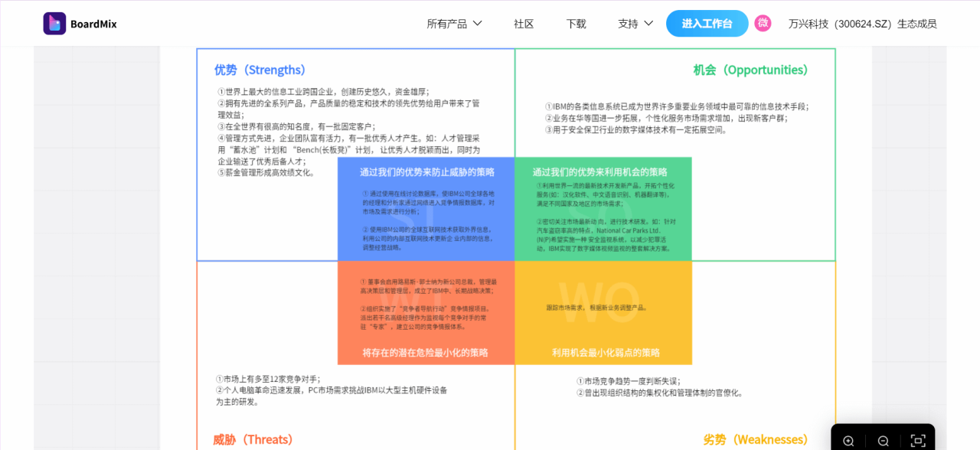Click the 跟踪市场需求 text in yellow box

click(x=596, y=308)
